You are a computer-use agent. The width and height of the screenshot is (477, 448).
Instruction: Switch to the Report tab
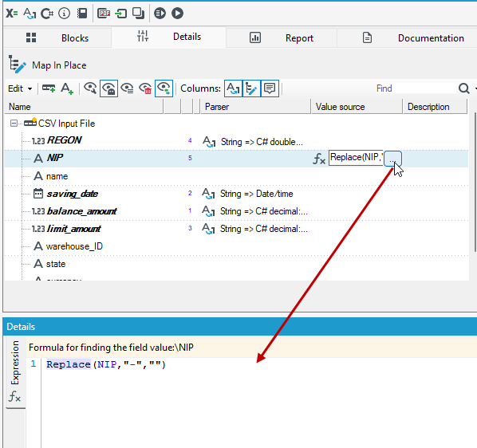tap(282, 38)
